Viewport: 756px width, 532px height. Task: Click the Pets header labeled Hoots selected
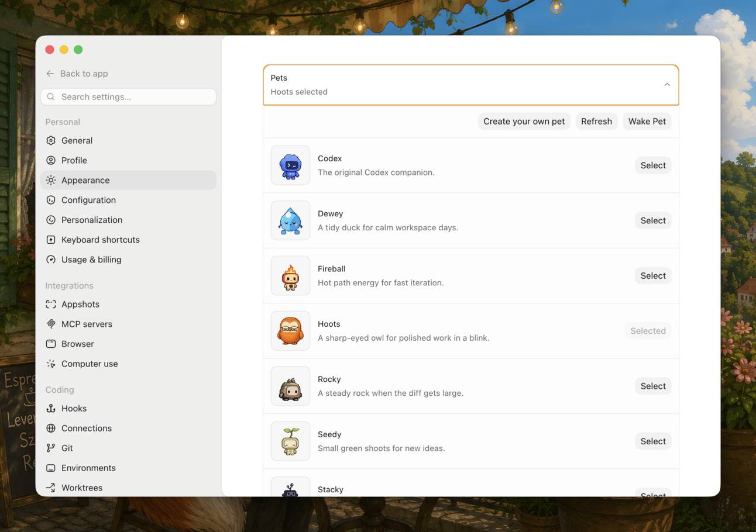coord(471,85)
